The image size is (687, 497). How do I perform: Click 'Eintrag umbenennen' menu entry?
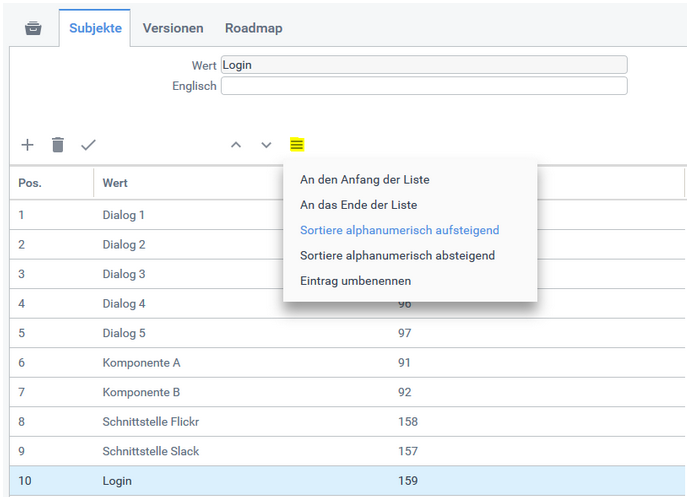[355, 281]
